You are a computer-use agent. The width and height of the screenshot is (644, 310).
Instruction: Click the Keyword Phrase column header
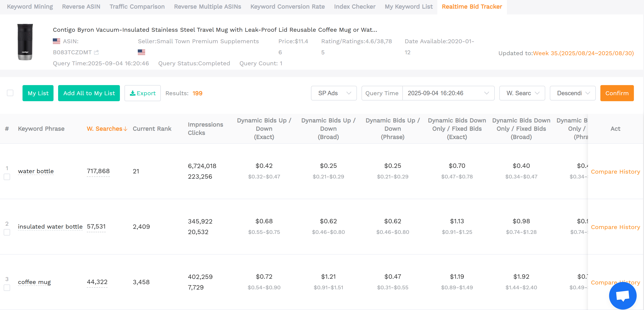pos(41,129)
